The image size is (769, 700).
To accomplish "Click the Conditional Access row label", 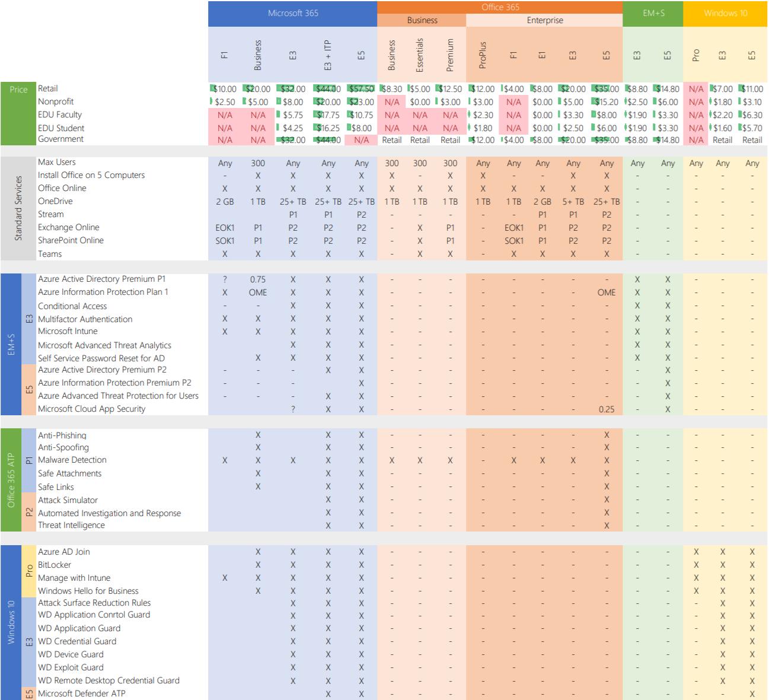I will point(72,306).
